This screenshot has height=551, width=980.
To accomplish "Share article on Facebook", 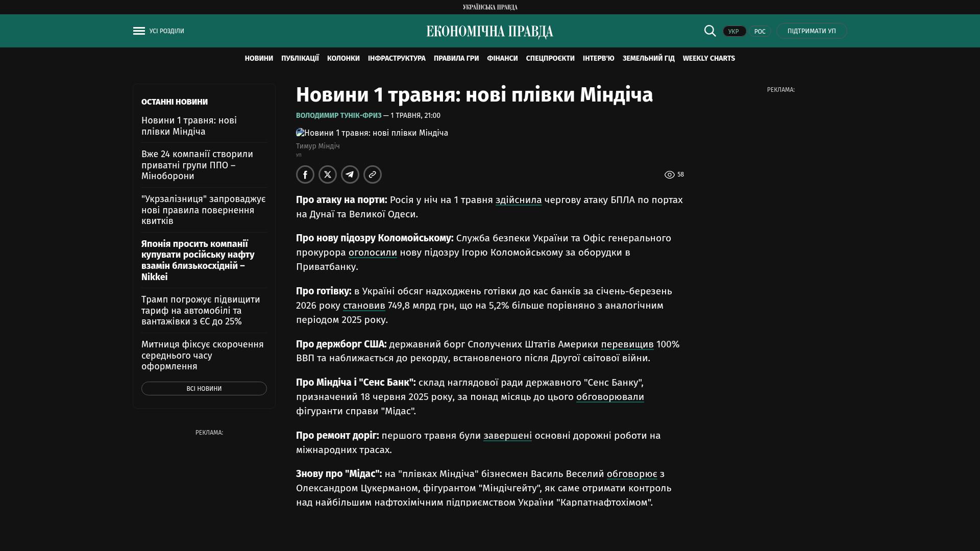I will 305,174.
